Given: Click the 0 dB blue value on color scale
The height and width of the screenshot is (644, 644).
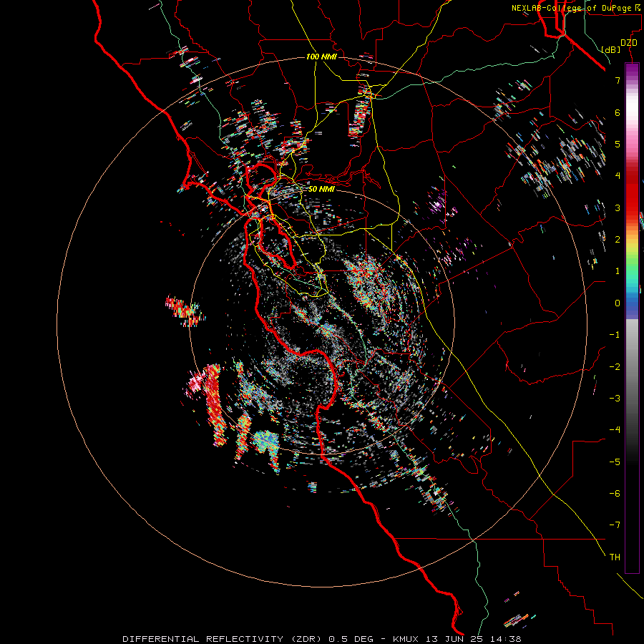Looking at the screenshot, I should 618,303.
